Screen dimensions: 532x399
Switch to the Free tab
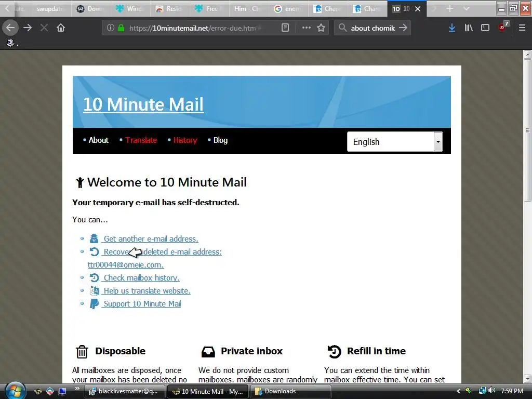coord(209,8)
